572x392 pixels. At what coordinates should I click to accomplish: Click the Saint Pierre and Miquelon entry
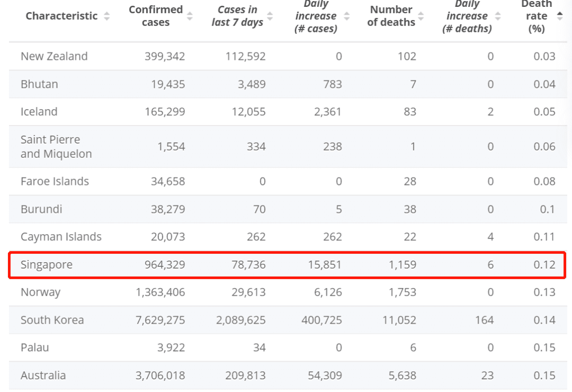[x=56, y=147]
